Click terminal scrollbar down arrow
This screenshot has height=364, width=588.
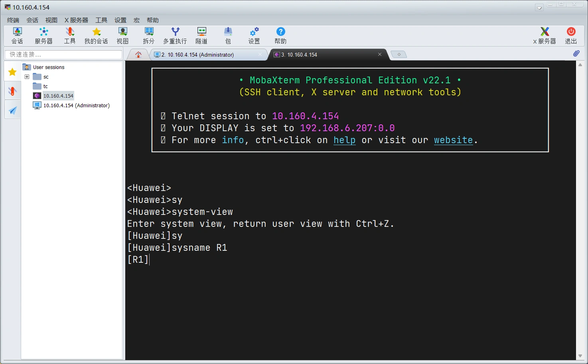(580, 356)
